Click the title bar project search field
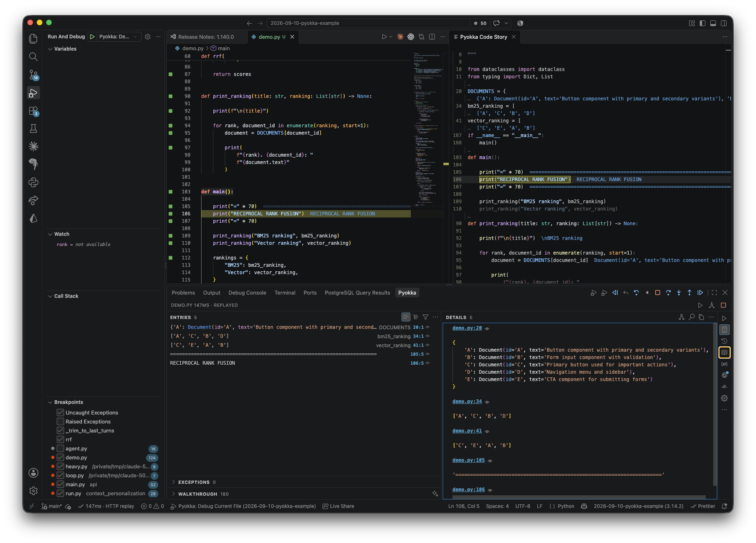The image size is (756, 543). [368, 23]
